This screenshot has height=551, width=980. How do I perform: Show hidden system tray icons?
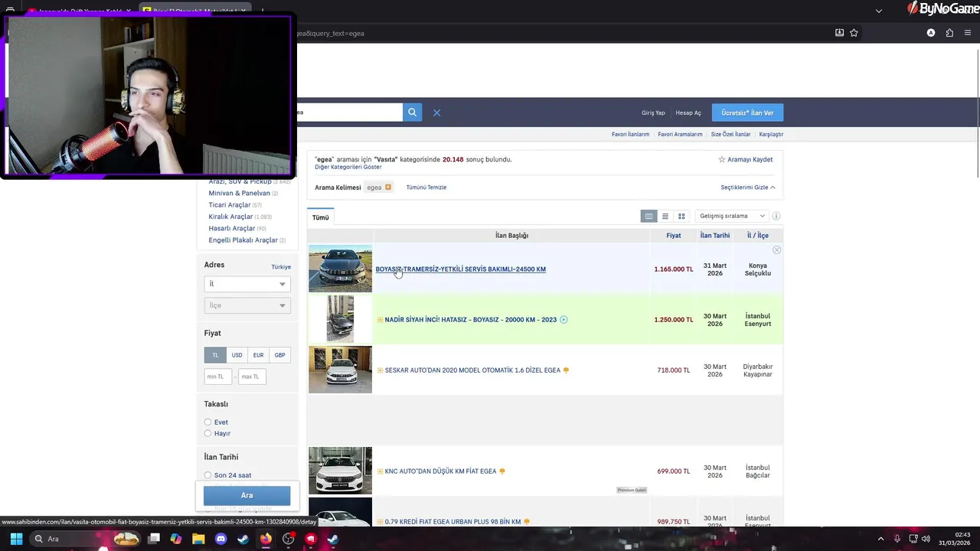tap(880, 539)
